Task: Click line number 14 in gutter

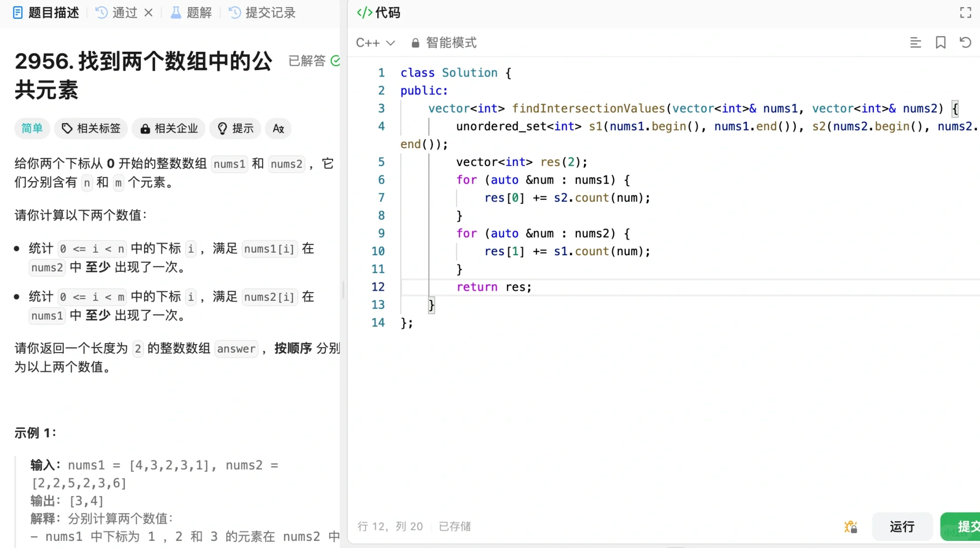Action: pyautogui.click(x=378, y=322)
